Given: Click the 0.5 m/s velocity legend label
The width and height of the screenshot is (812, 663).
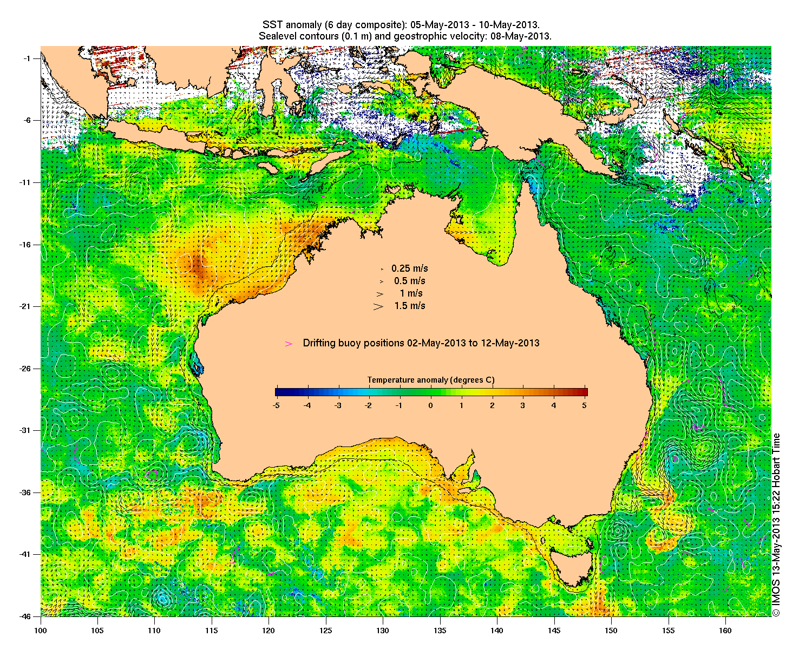Looking at the screenshot, I should pyautogui.click(x=410, y=281).
